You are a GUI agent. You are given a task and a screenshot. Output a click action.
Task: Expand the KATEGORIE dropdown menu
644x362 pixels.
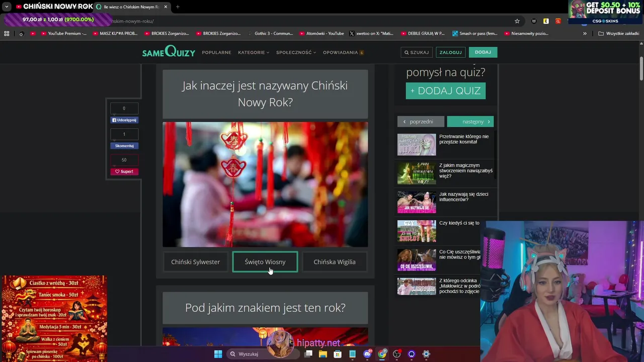[x=254, y=52]
